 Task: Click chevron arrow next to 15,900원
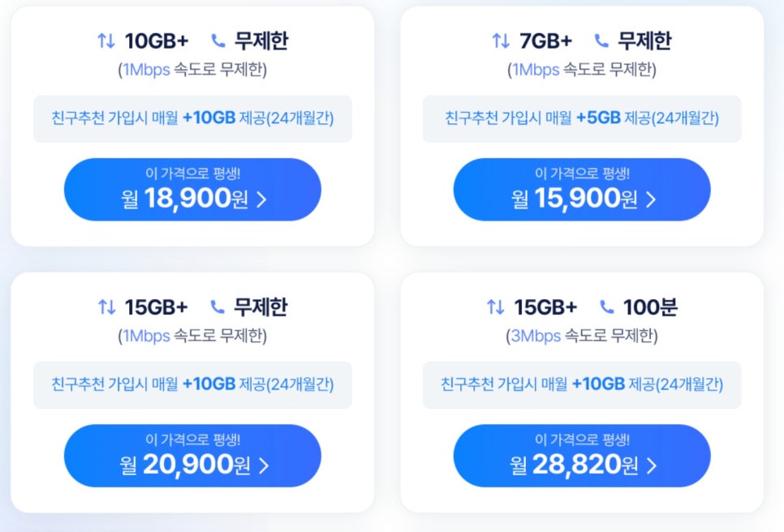tap(651, 199)
